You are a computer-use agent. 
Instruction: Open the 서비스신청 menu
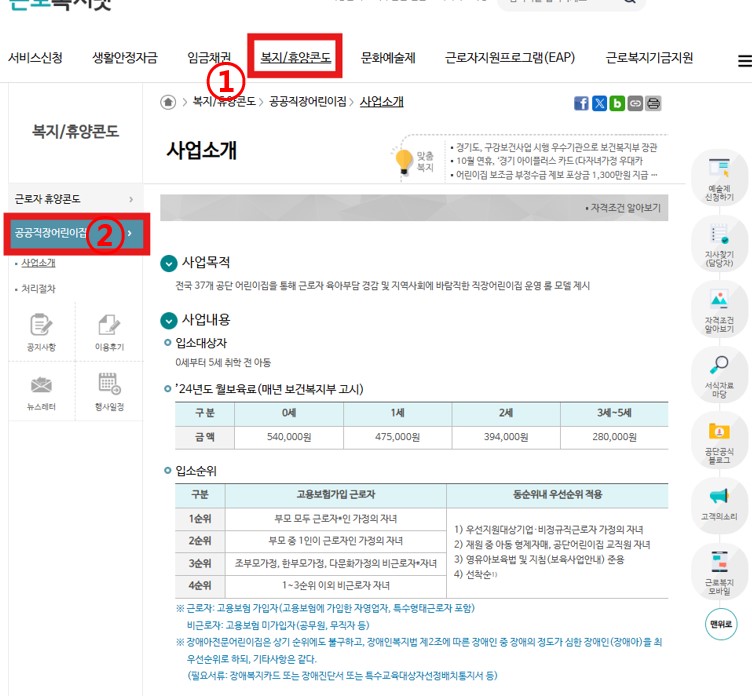pos(35,58)
